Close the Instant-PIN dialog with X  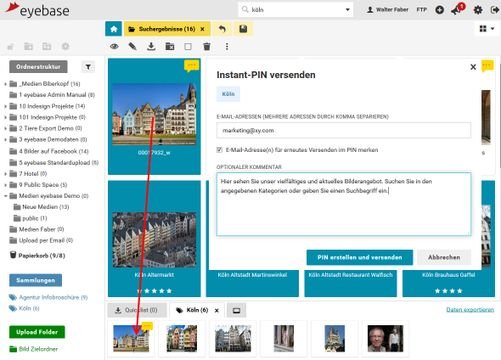pos(473,67)
